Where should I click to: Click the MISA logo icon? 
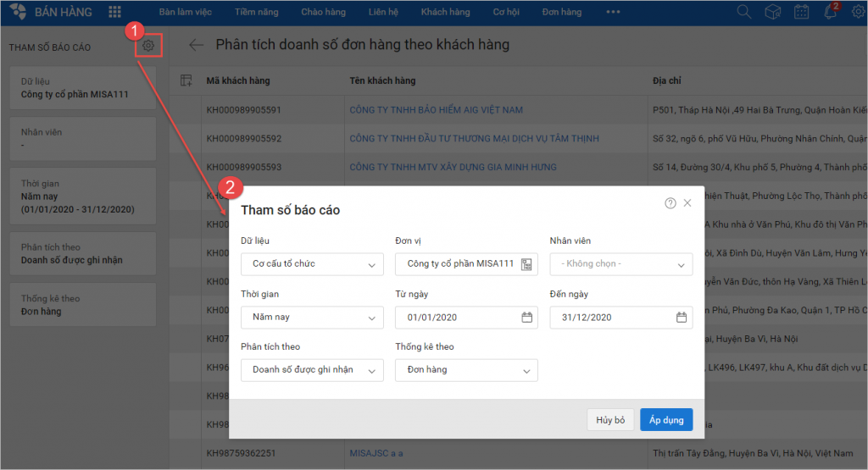pyautogui.click(x=19, y=12)
